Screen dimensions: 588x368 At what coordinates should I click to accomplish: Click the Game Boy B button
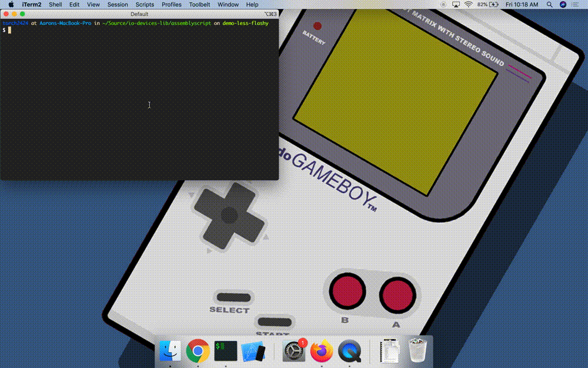click(348, 291)
